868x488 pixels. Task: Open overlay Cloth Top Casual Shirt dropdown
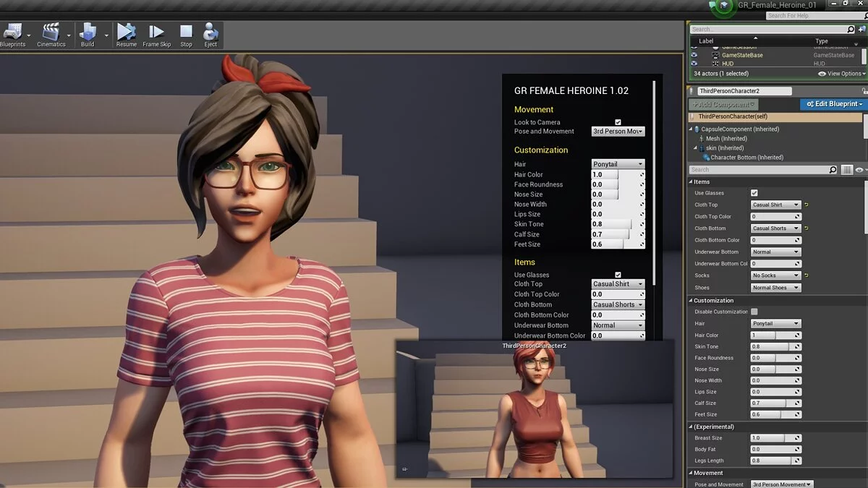tap(618, 284)
